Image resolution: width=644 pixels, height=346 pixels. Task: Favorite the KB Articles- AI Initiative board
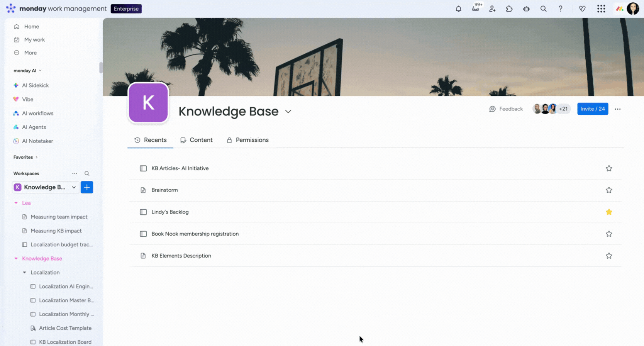pyautogui.click(x=608, y=168)
